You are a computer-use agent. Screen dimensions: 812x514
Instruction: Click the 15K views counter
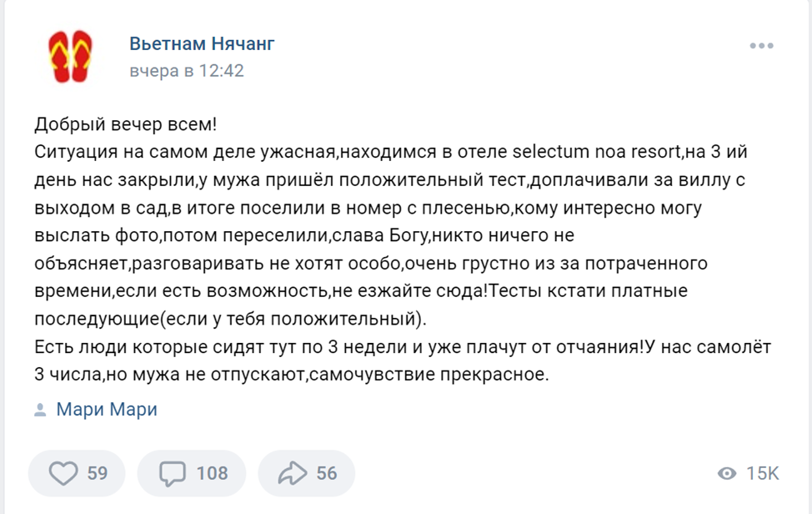click(762, 473)
